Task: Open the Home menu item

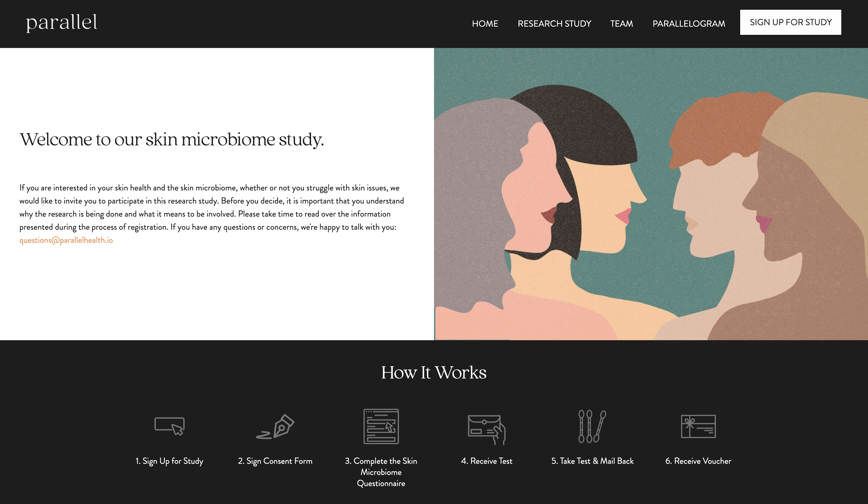Action: pos(485,24)
